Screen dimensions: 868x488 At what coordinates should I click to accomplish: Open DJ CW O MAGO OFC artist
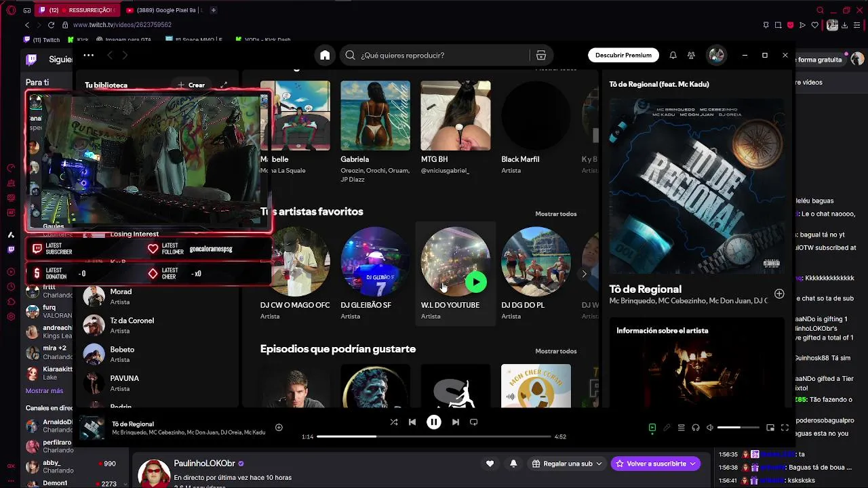295,262
